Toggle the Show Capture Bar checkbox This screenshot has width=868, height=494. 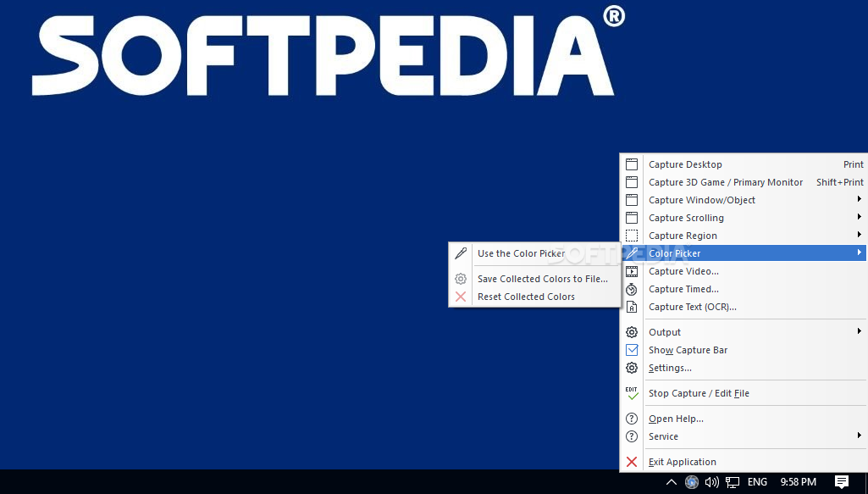pyautogui.click(x=632, y=350)
